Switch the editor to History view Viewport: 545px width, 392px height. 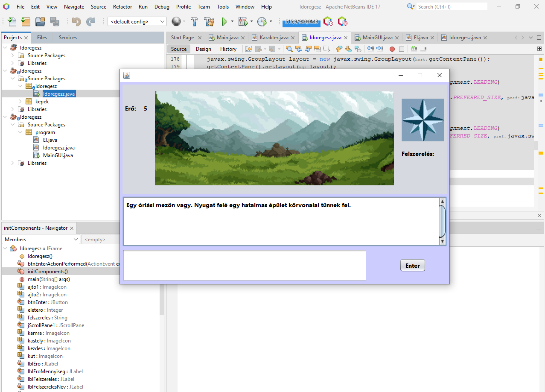tap(228, 49)
